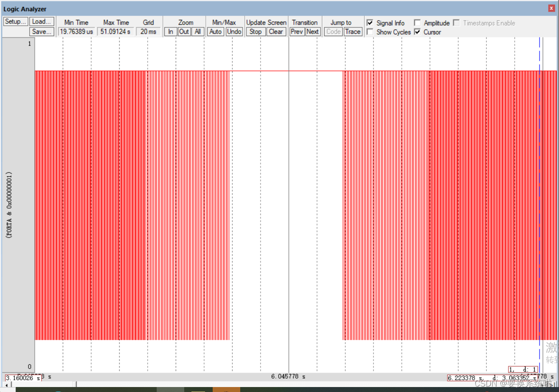Click the 3.160026 s time box
The image size is (559, 392).
23,378
